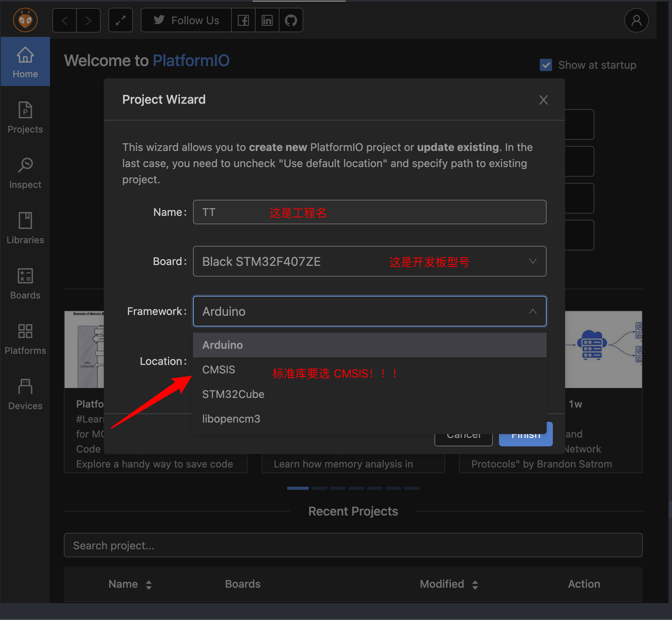Select the first carousel page indicator
Image resolution: width=672 pixels, height=620 pixels.
pyautogui.click(x=298, y=488)
